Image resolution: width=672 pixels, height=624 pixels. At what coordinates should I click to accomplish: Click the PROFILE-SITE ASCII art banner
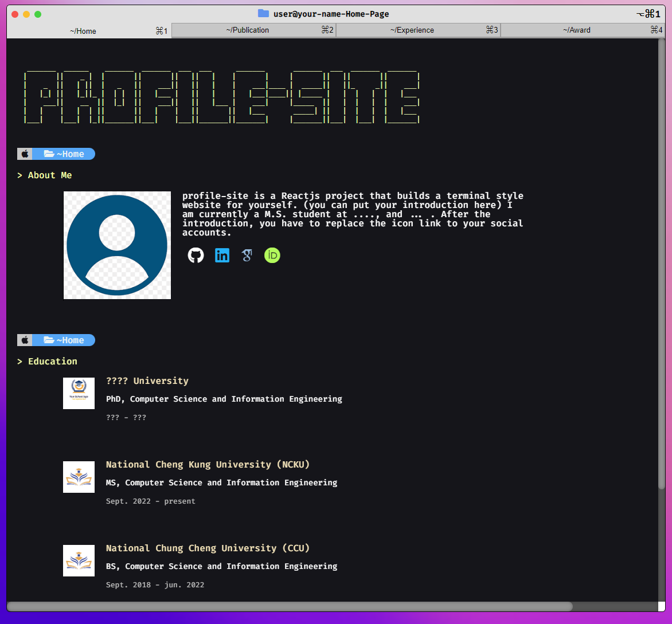221,97
